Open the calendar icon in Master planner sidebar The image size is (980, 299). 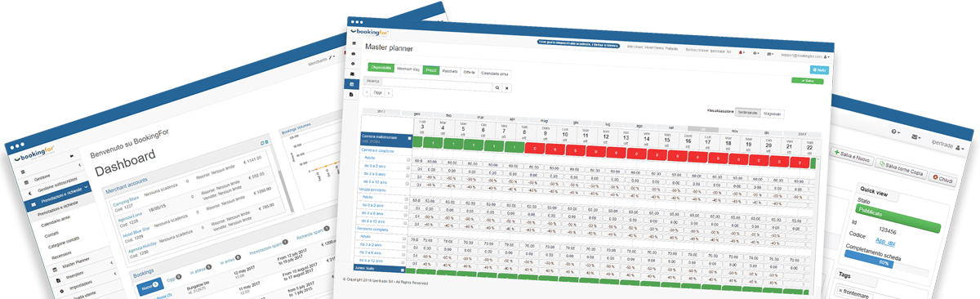pyautogui.click(x=352, y=84)
